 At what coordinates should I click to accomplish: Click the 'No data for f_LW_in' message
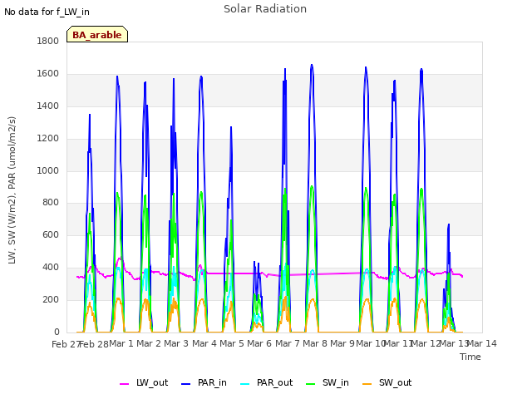[47, 12]
